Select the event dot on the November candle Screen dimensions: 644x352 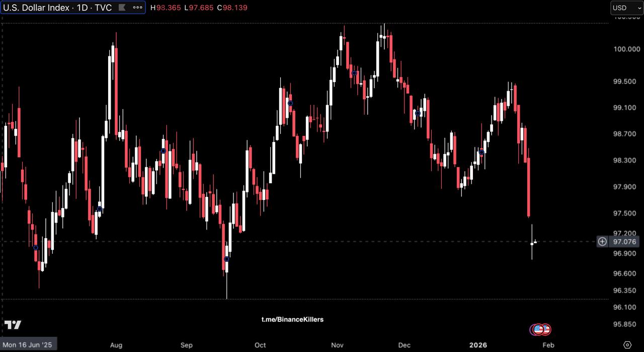[354, 73]
